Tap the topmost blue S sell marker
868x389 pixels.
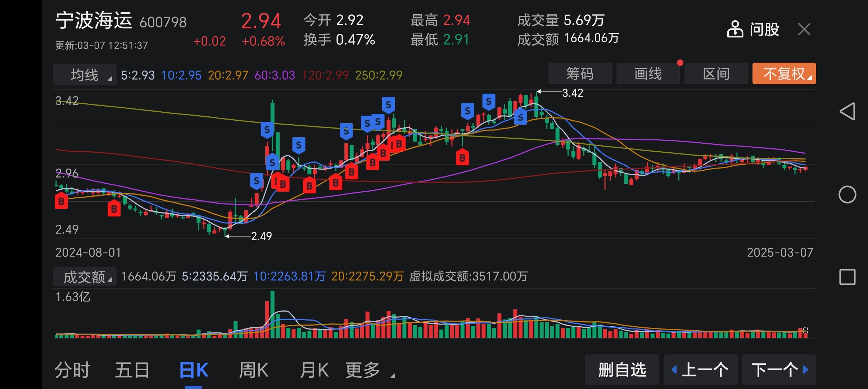pyautogui.click(x=488, y=102)
